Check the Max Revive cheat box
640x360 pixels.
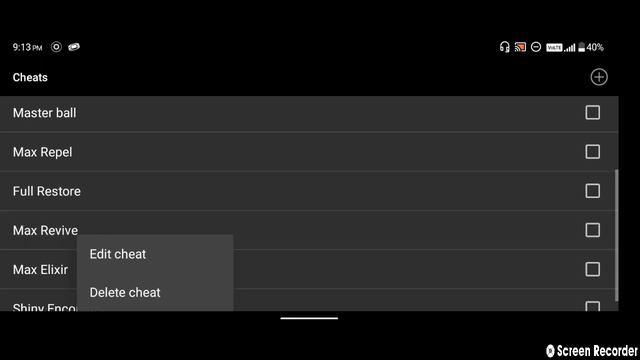(x=592, y=230)
